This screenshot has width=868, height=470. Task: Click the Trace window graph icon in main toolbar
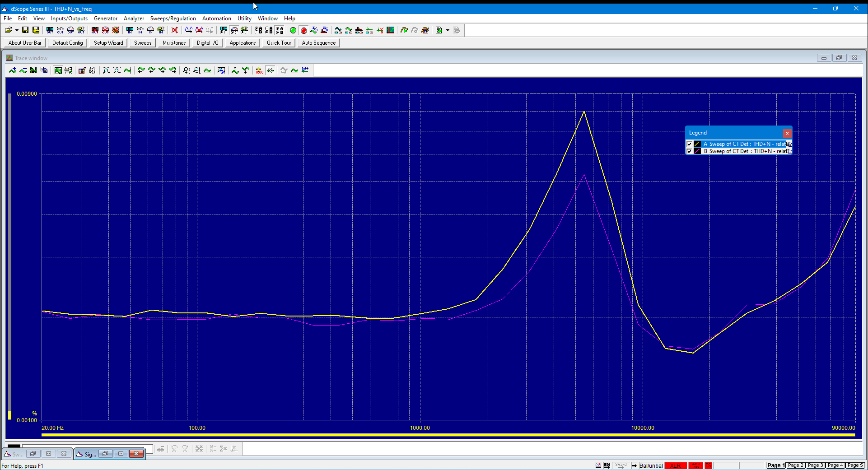tap(390, 30)
